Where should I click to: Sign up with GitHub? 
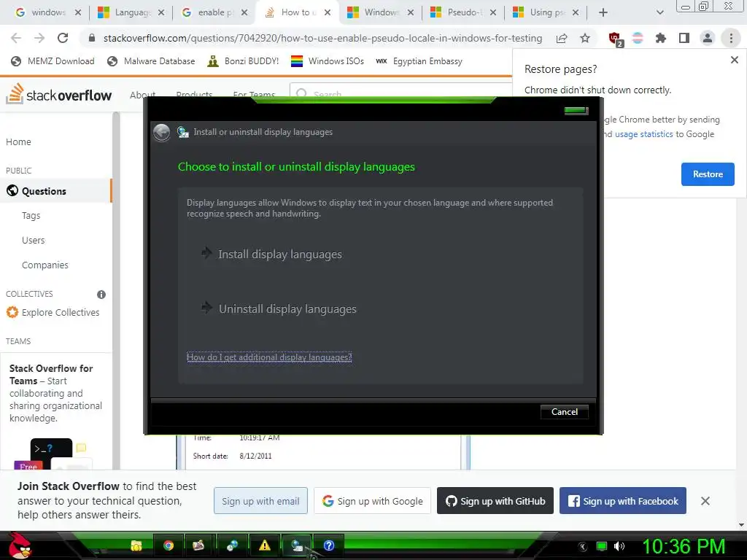(495, 501)
